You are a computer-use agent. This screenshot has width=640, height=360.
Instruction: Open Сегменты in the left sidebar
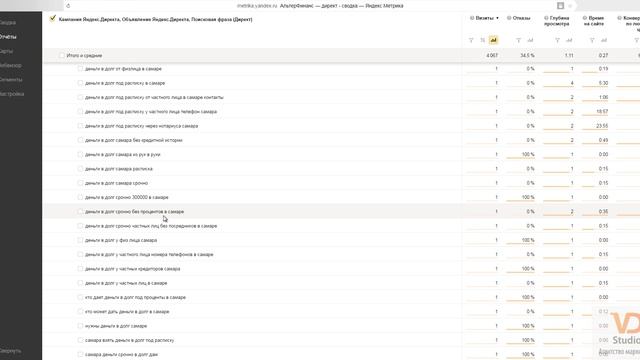pyautogui.click(x=11, y=80)
